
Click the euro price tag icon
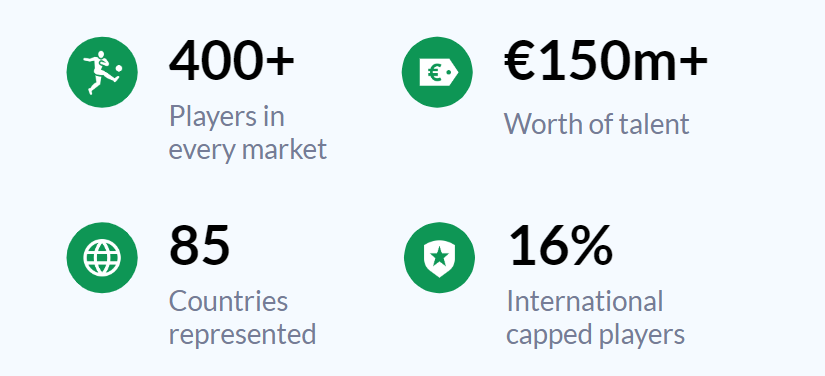tap(437, 72)
